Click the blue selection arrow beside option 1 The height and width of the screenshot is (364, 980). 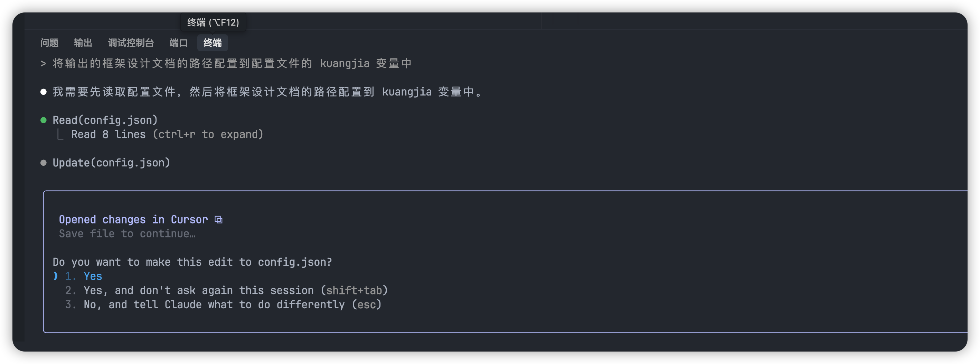tap(56, 276)
